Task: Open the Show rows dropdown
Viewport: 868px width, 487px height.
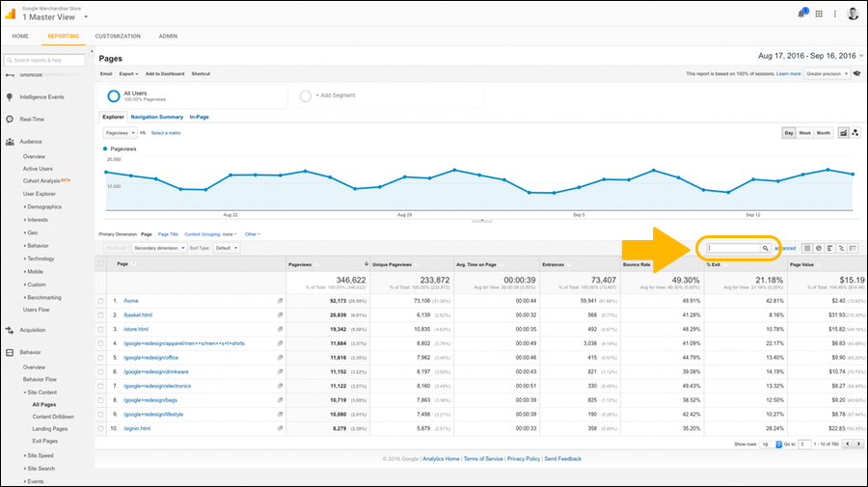Action: tap(770, 445)
